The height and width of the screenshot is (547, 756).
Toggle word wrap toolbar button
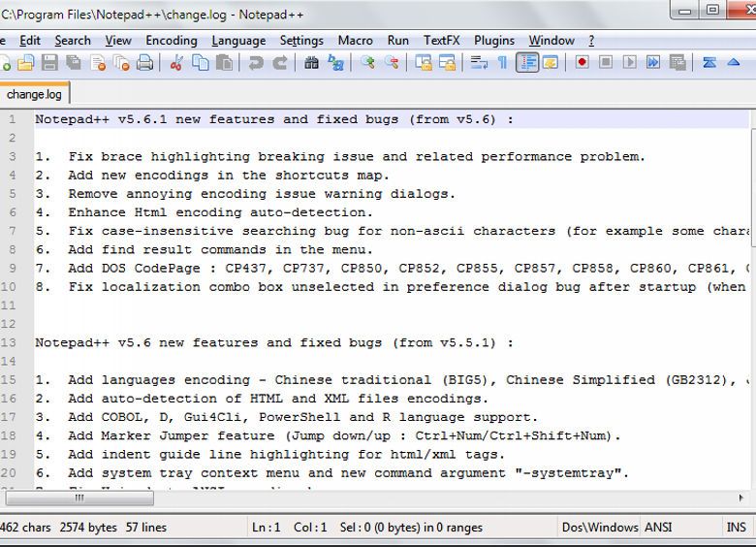(479, 63)
